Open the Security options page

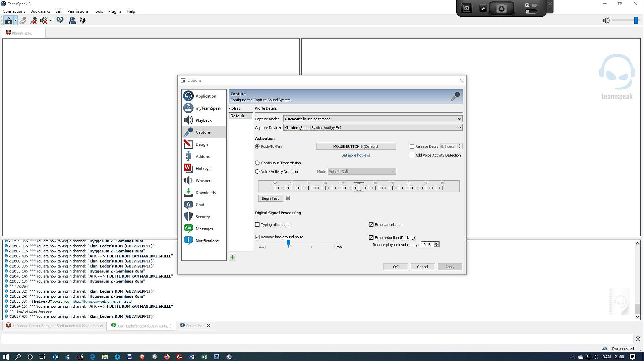point(202,217)
